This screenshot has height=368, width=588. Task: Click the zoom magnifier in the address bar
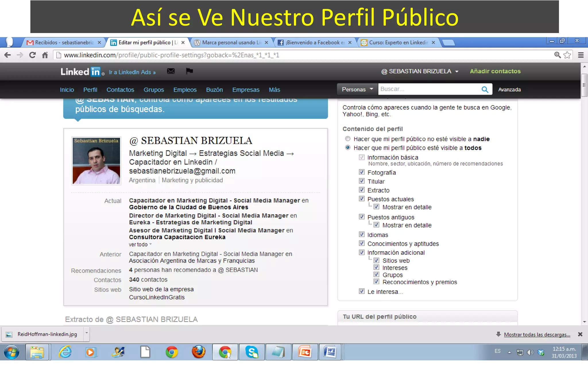click(x=558, y=55)
